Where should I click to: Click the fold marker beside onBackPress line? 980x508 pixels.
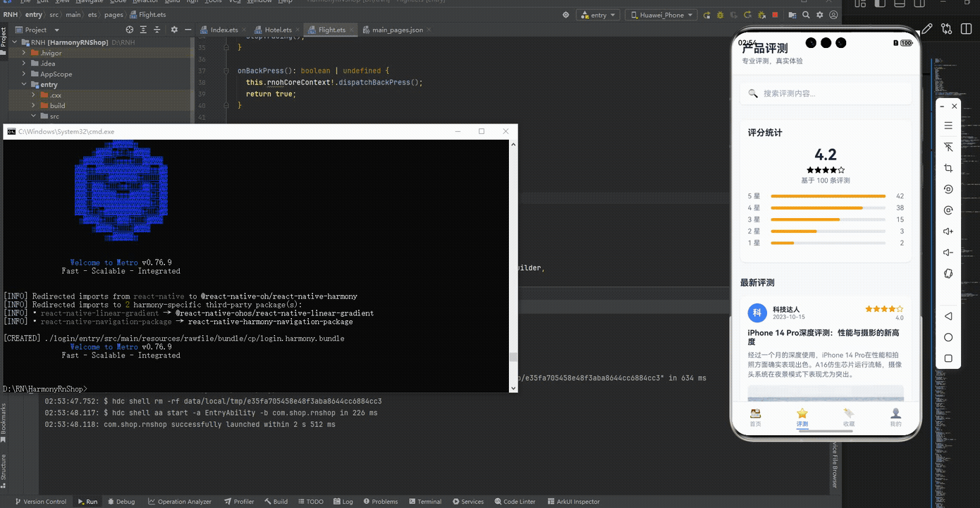(228, 71)
